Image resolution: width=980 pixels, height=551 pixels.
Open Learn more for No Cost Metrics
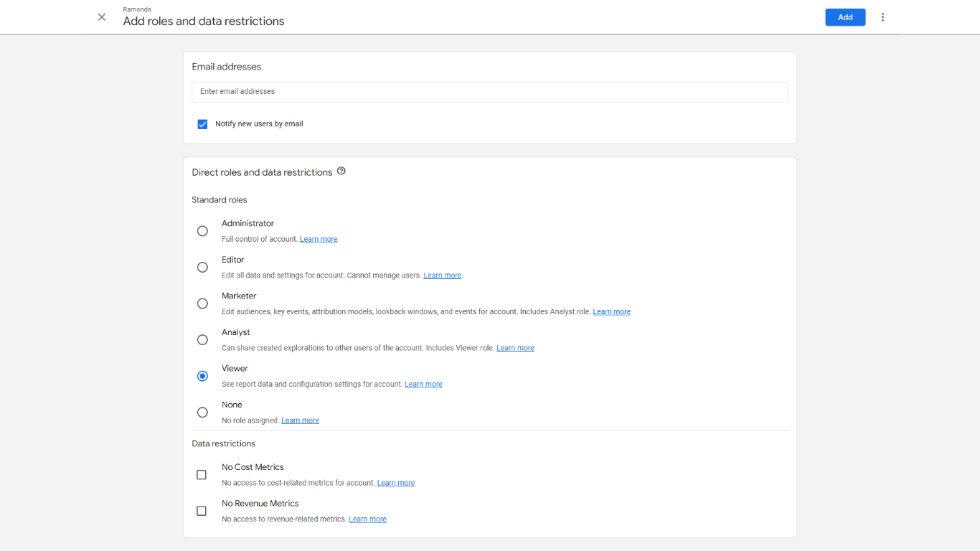(395, 482)
